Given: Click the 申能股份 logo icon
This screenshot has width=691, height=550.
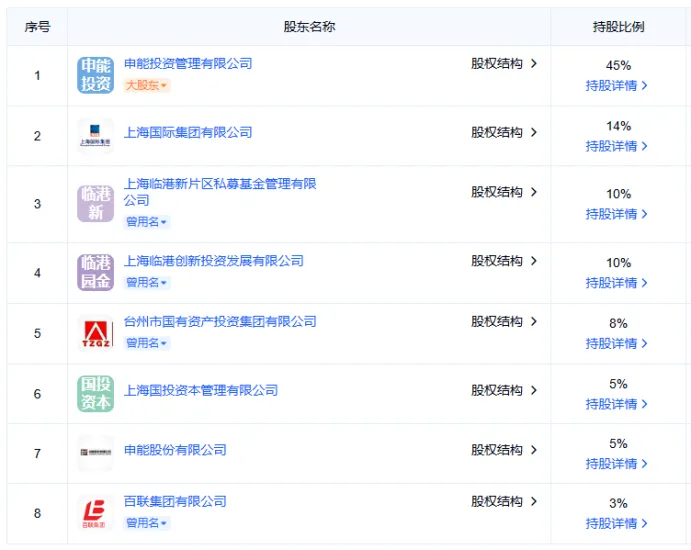Looking at the screenshot, I should [96, 453].
